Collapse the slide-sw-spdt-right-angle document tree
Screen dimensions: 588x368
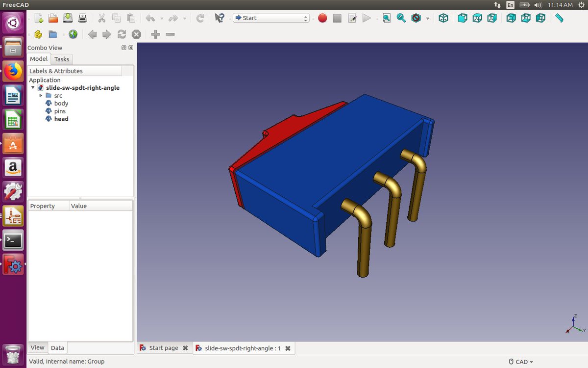pyautogui.click(x=33, y=88)
